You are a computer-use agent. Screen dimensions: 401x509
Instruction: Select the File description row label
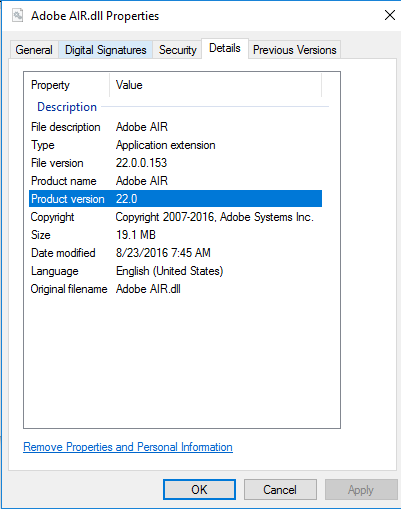tap(66, 127)
